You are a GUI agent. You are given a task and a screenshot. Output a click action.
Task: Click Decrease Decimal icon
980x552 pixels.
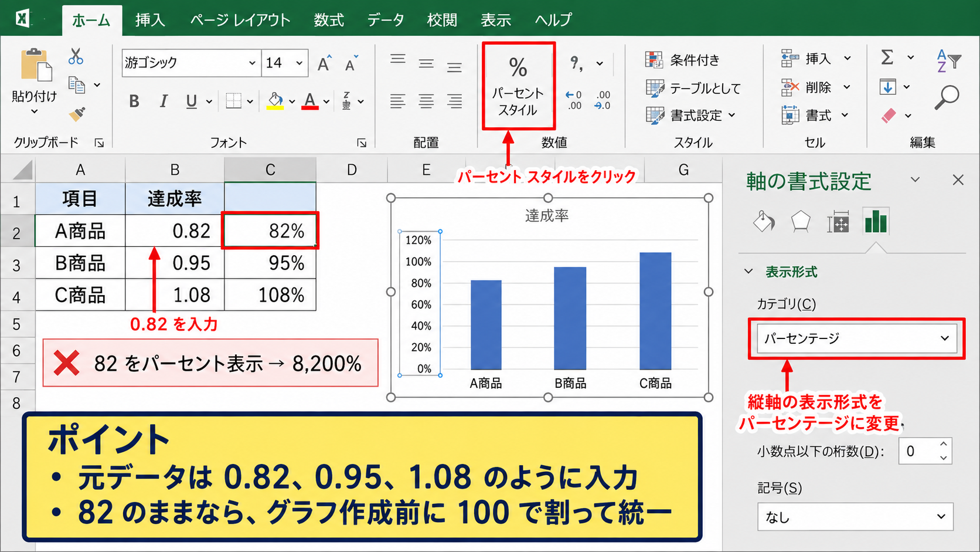click(x=602, y=100)
